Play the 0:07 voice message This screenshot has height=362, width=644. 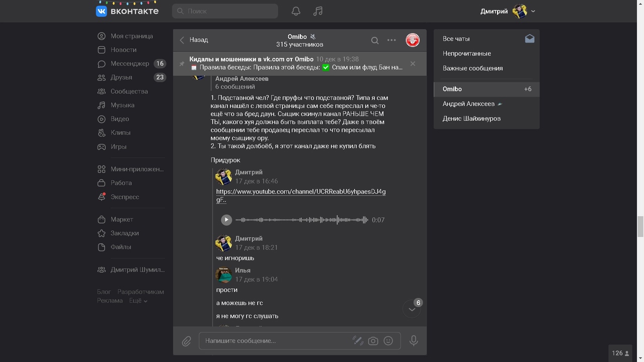click(x=226, y=220)
